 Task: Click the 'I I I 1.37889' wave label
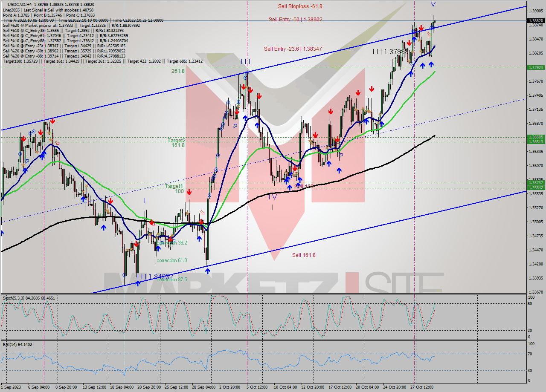391,52
